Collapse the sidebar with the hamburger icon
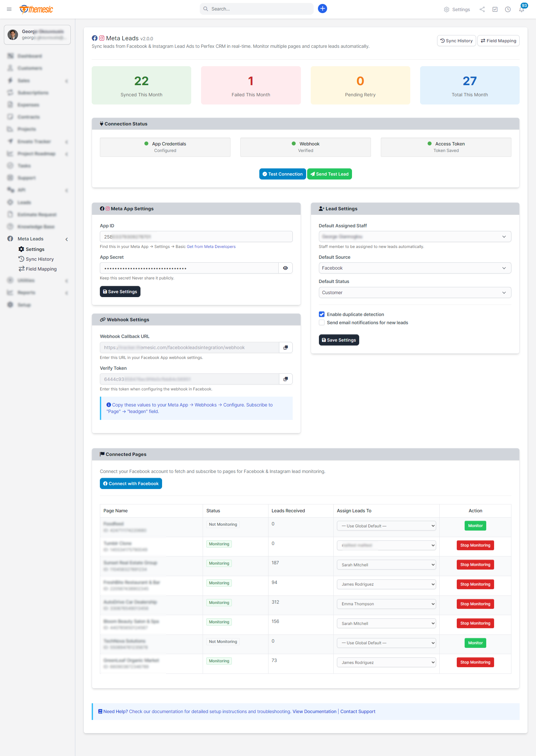The image size is (536, 756). pos(9,9)
